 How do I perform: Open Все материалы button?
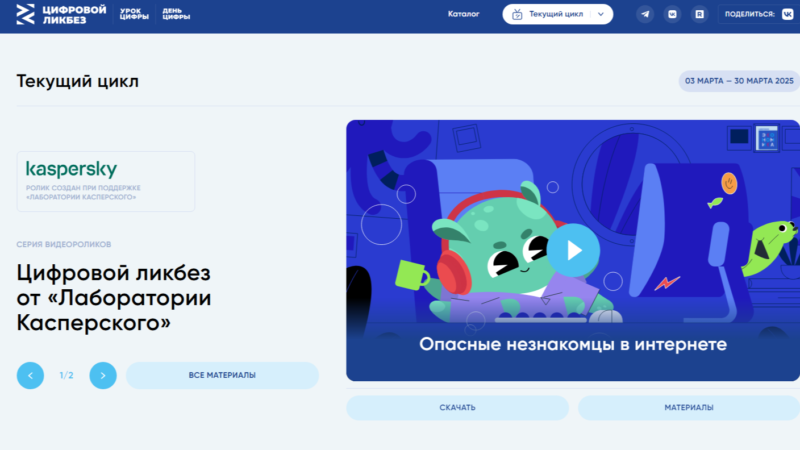[222, 376]
